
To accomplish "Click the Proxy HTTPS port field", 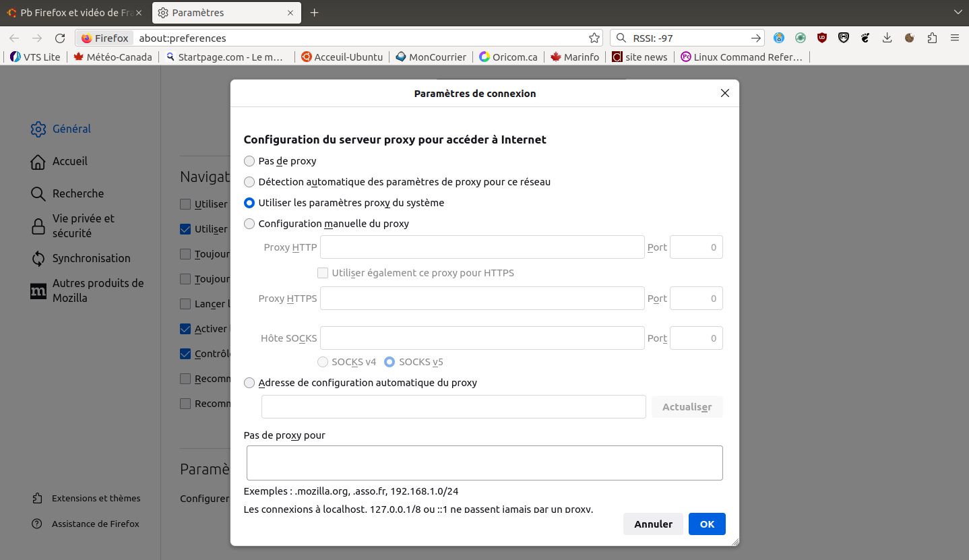I will point(696,299).
